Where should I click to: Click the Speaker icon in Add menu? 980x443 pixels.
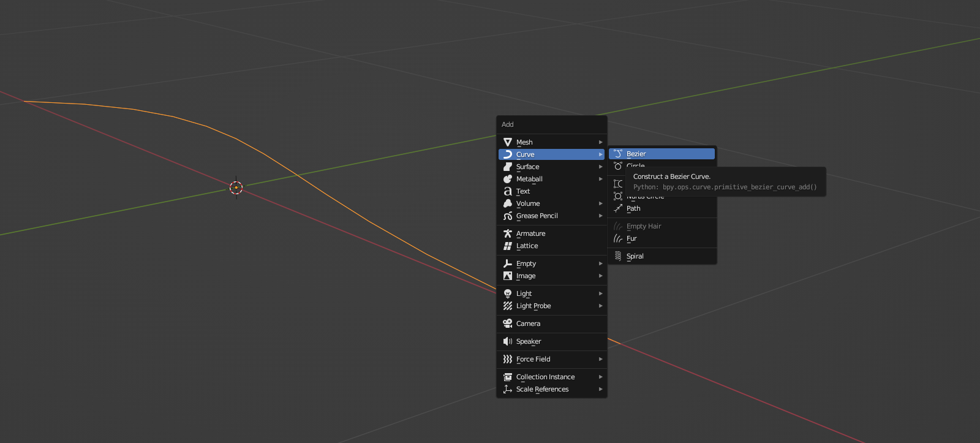[507, 341]
